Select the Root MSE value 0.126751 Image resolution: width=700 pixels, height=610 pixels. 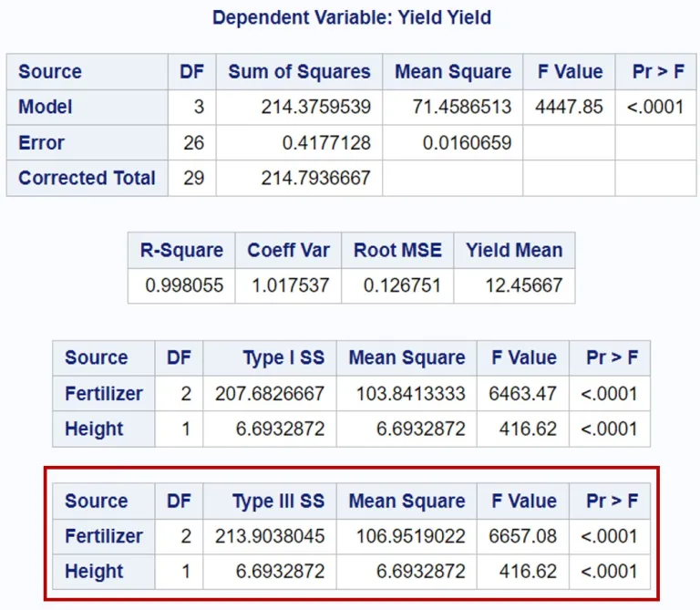(x=397, y=285)
